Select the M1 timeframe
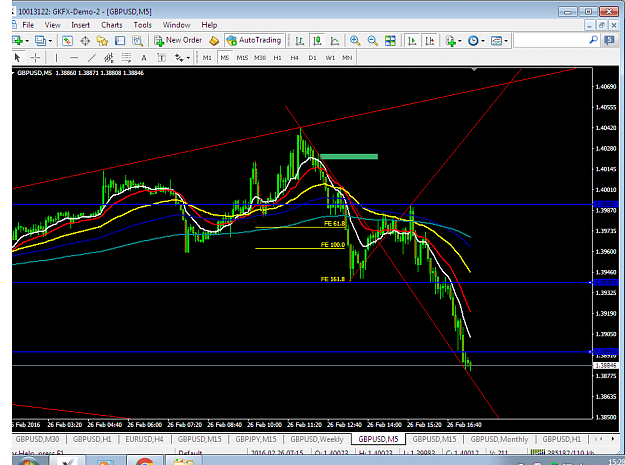 coord(207,58)
